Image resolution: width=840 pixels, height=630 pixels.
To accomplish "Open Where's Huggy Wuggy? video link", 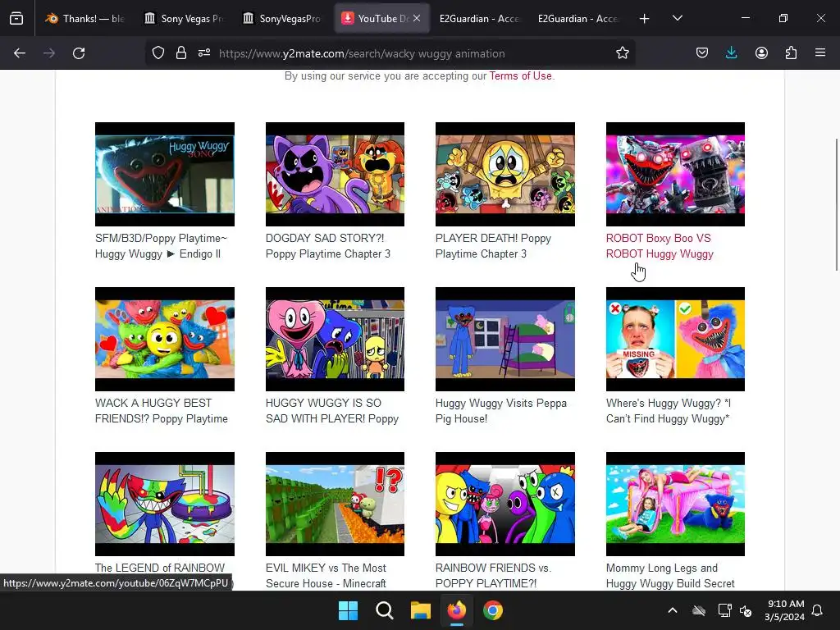I will click(x=668, y=411).
